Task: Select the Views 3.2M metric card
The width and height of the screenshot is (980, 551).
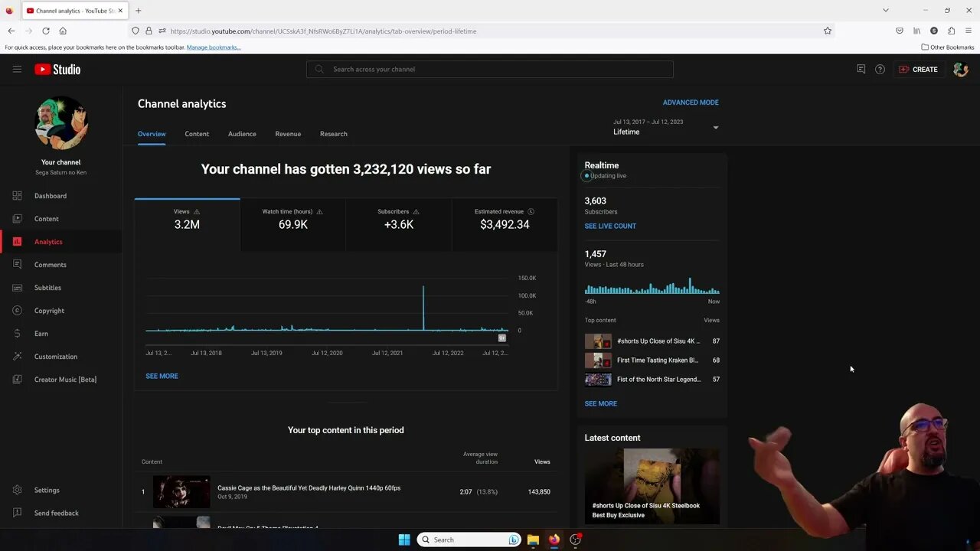Action: (x=187, y=225)
